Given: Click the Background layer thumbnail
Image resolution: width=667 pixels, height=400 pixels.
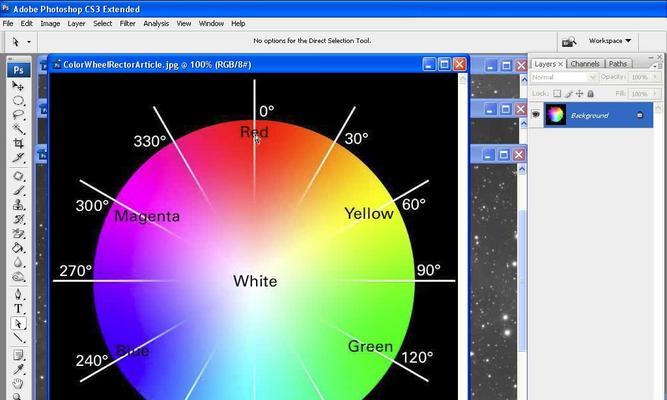Looking at the screenshot, I should click(556, 114).
